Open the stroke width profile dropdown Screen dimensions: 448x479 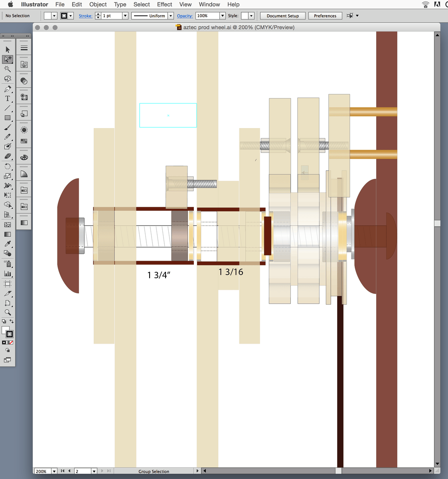[170, 16]
